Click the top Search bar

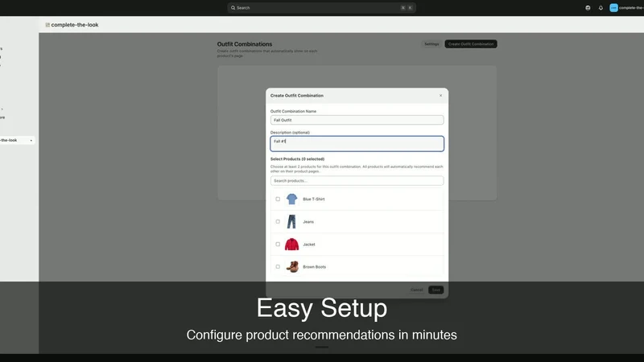coord(321,8)
